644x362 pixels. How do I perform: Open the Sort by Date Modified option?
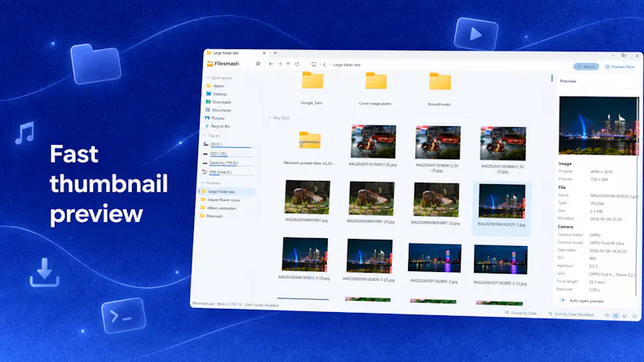point(572,315)
